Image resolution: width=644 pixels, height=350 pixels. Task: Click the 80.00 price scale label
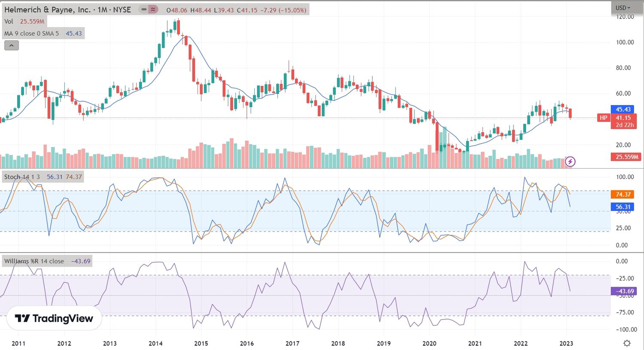[623, 68]
